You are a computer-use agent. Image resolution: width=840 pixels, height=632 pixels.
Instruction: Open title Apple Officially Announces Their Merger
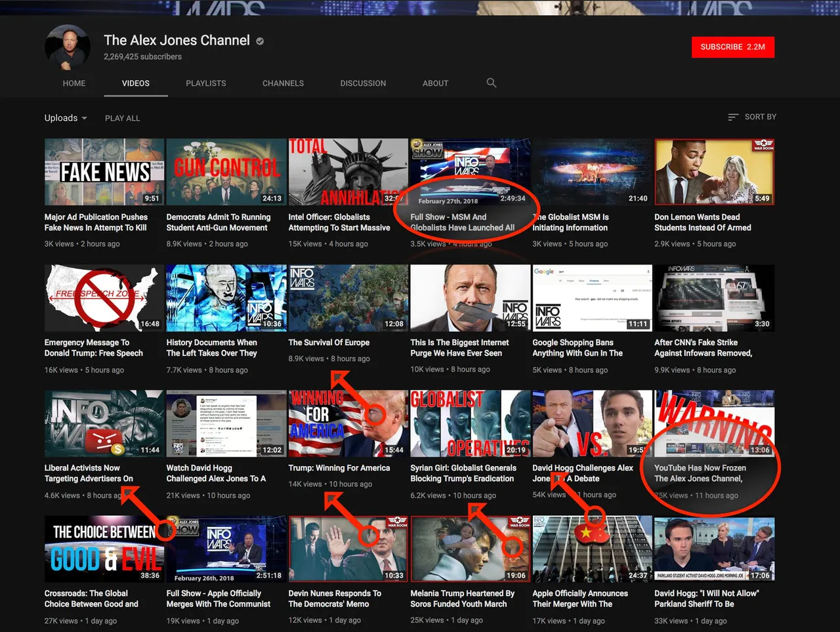coord(580,599)
